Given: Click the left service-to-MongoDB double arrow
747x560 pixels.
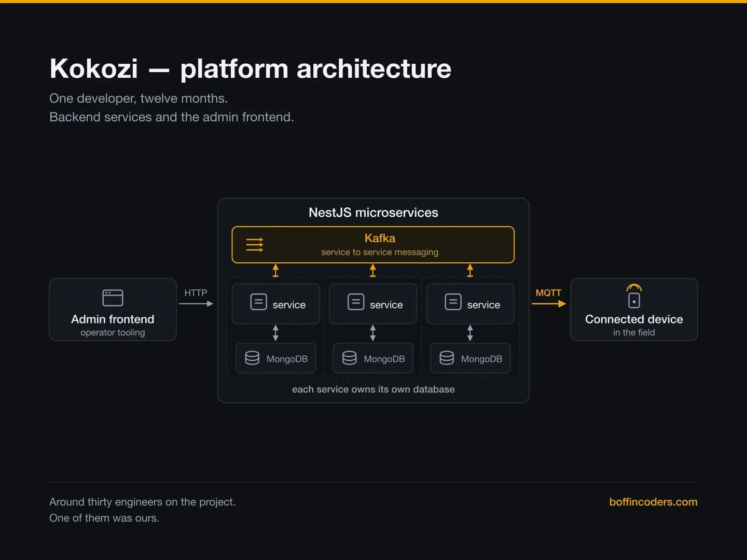Looking at the screenshot, I should [275, 333].
